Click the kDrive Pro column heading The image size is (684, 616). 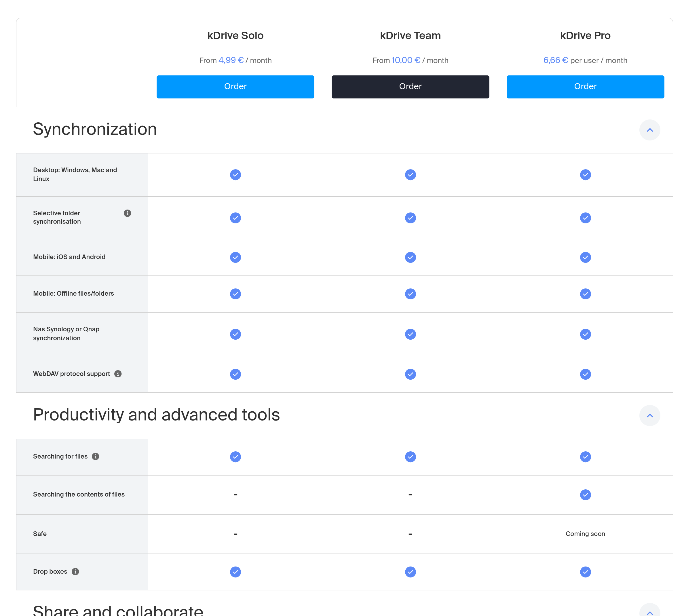(x=585, y=35)
